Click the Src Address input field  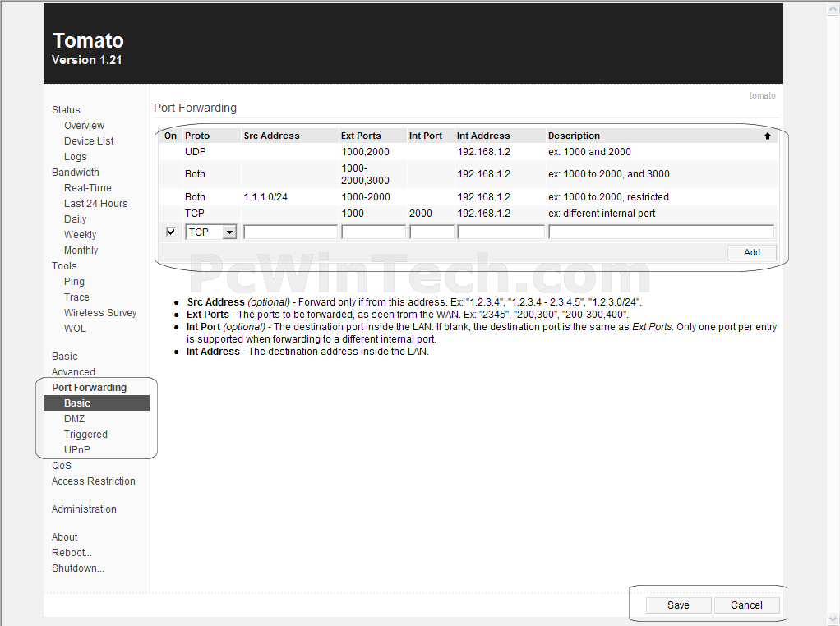click(x=290, y=232)
